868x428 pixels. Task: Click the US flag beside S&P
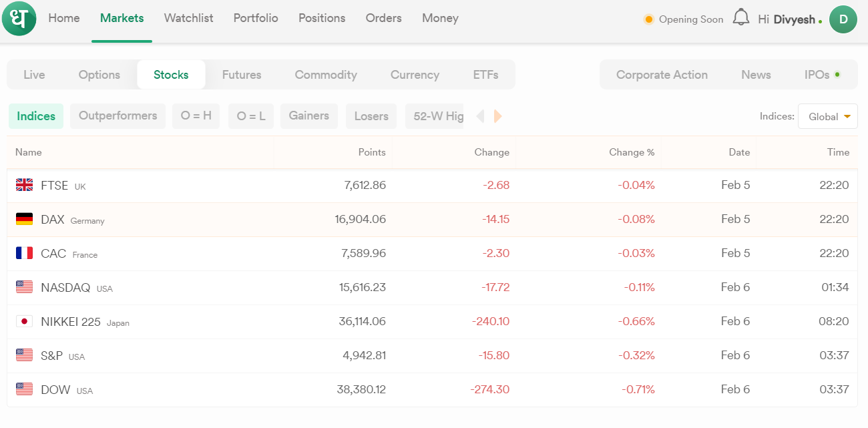pyautogui.click(x=25, y=355)
